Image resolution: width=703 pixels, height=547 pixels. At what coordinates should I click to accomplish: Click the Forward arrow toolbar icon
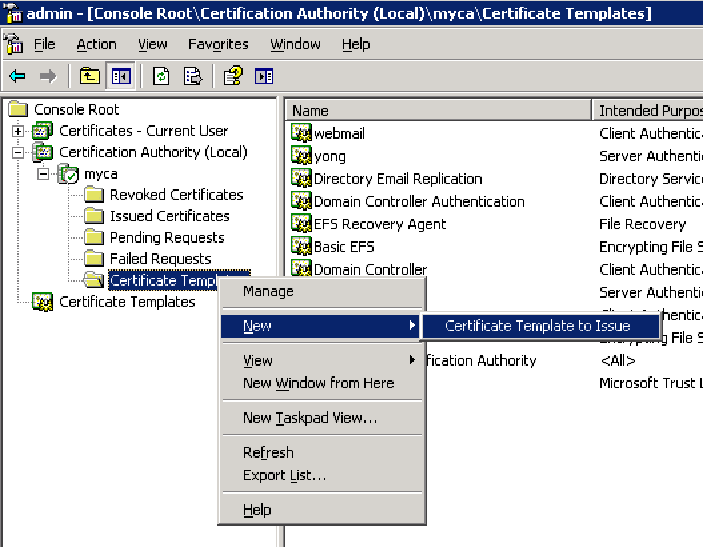click(x=48, y=76)
